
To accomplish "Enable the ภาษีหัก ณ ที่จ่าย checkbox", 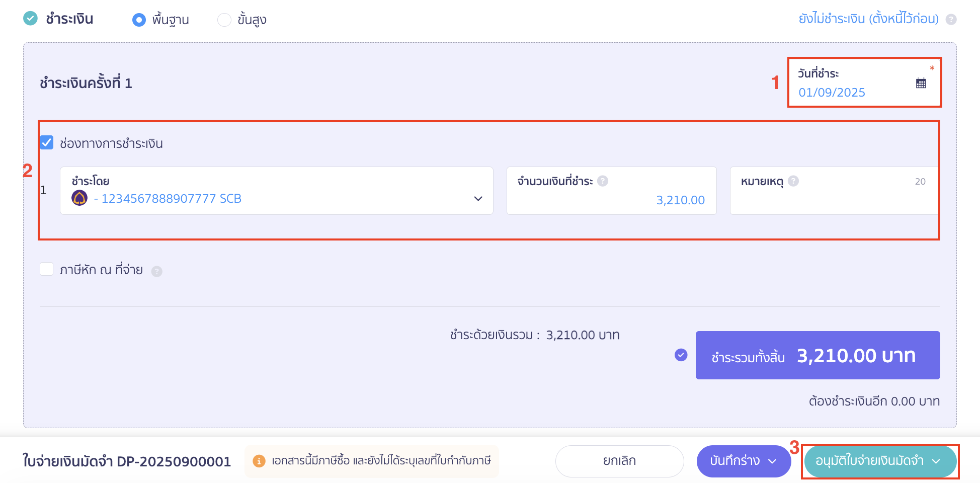I will tap(46, 269).
